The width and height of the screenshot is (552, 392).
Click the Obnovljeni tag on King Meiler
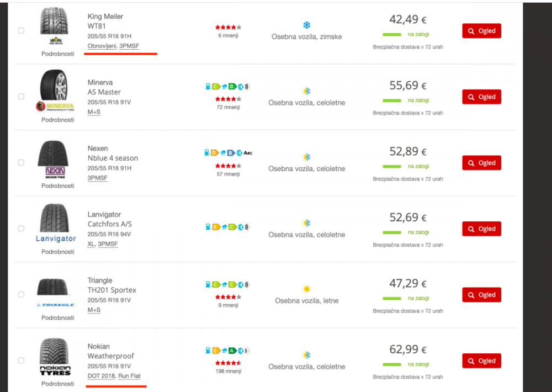102,46
